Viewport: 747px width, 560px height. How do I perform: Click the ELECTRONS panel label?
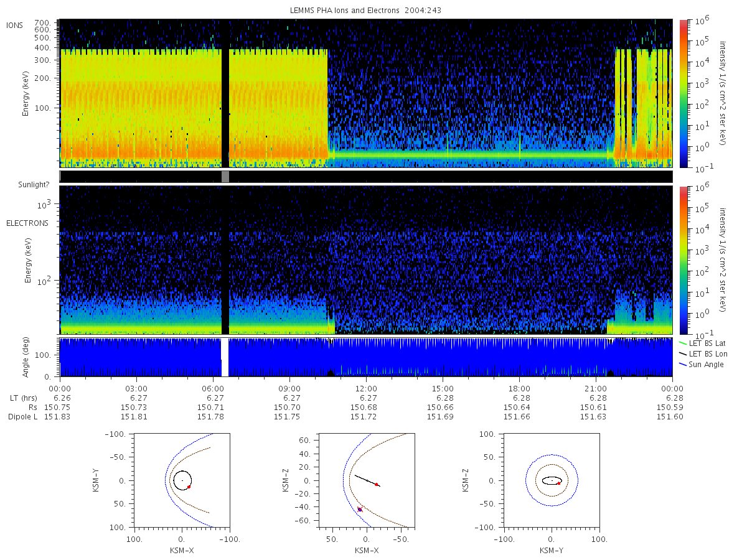click(27, 223)
